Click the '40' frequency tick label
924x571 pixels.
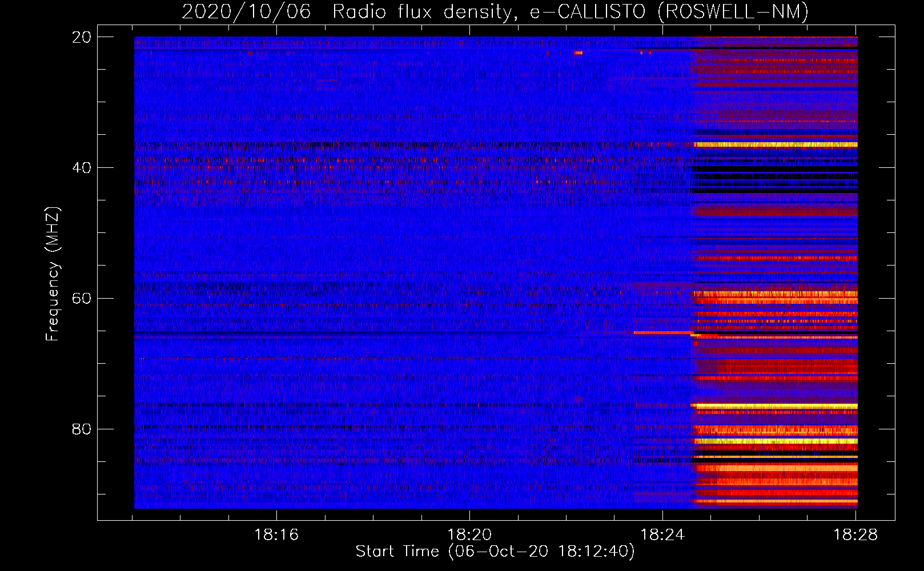[x=82, y=168]
